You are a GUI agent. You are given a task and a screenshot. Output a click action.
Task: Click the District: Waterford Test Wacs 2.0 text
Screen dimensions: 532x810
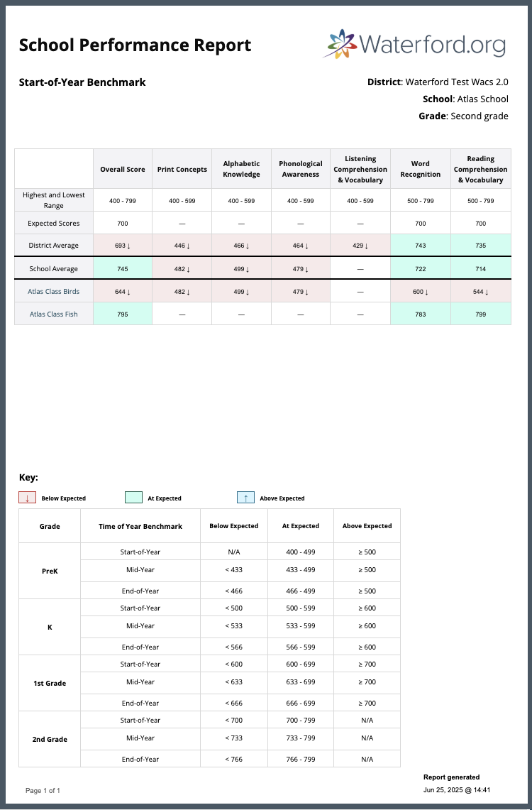[438, 82]
